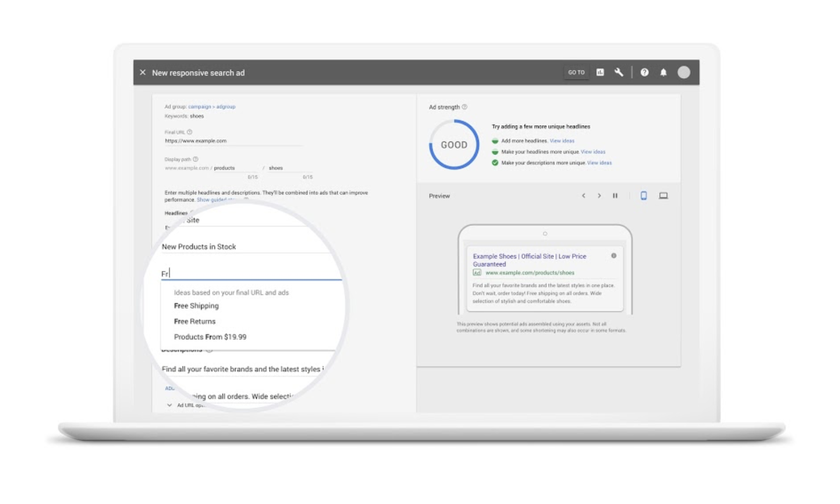Screen dimensions: 840x504
Task: Click the GO TO button
Action: 576,72
